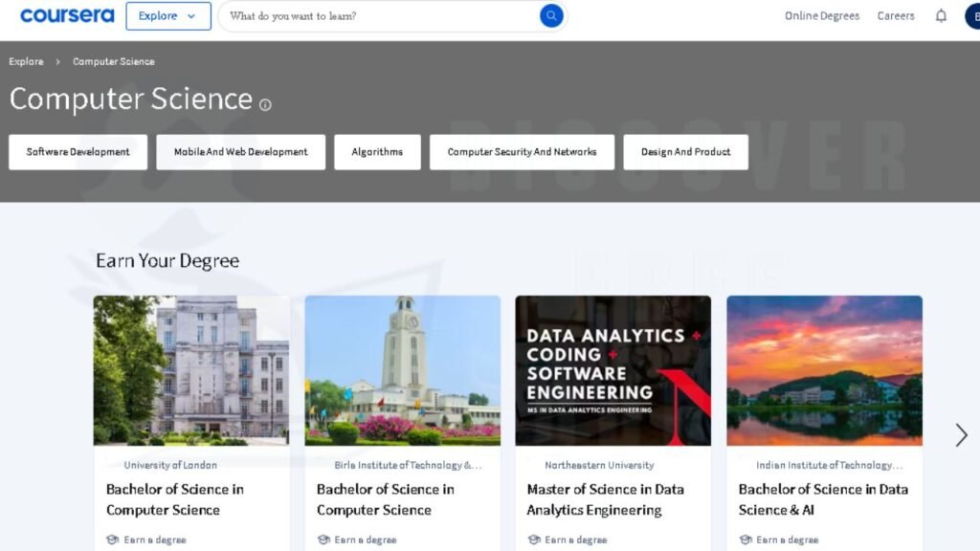Open Online Degrees link
The image size is (980, 551).
tap(822, 15)
